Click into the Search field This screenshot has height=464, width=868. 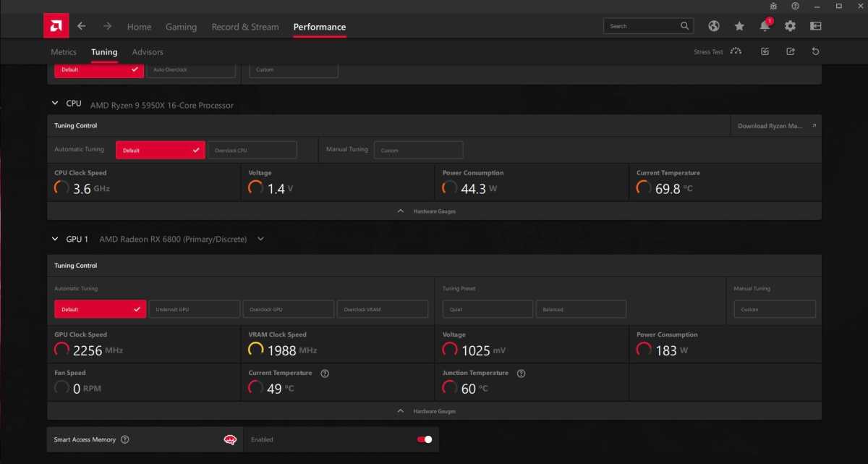pos(640,26)
